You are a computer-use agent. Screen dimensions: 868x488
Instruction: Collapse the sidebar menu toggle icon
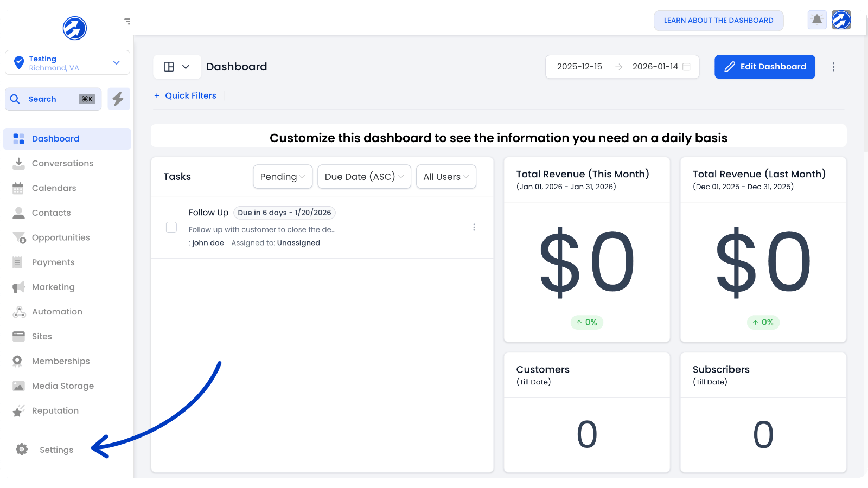(127, 22)
